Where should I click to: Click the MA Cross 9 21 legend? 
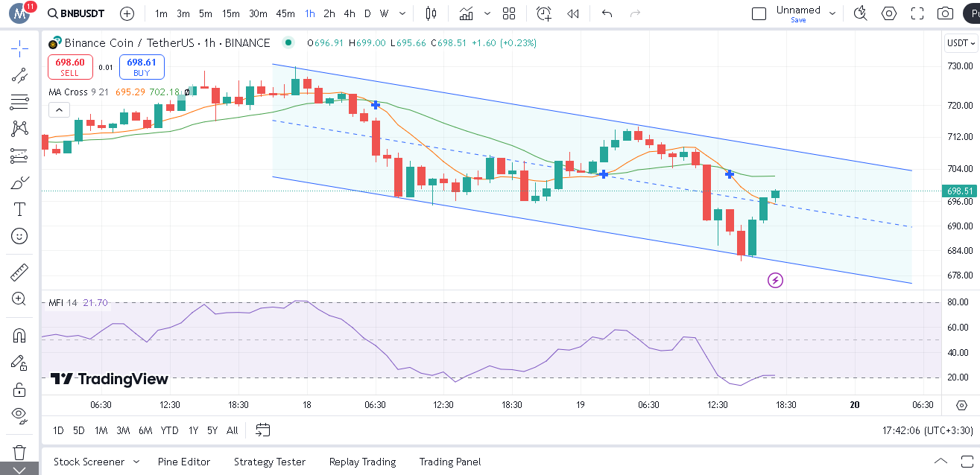[78, 92]
